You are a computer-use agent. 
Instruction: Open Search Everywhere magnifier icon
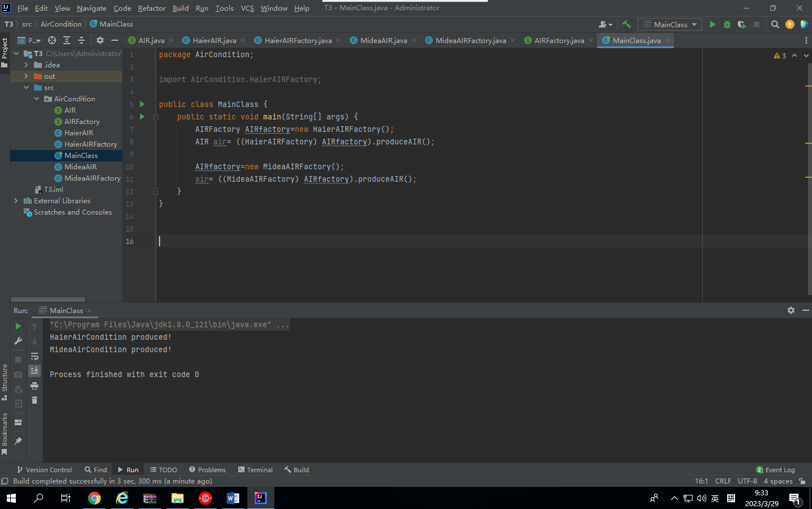pyautogui.click(x=775, y=24)
